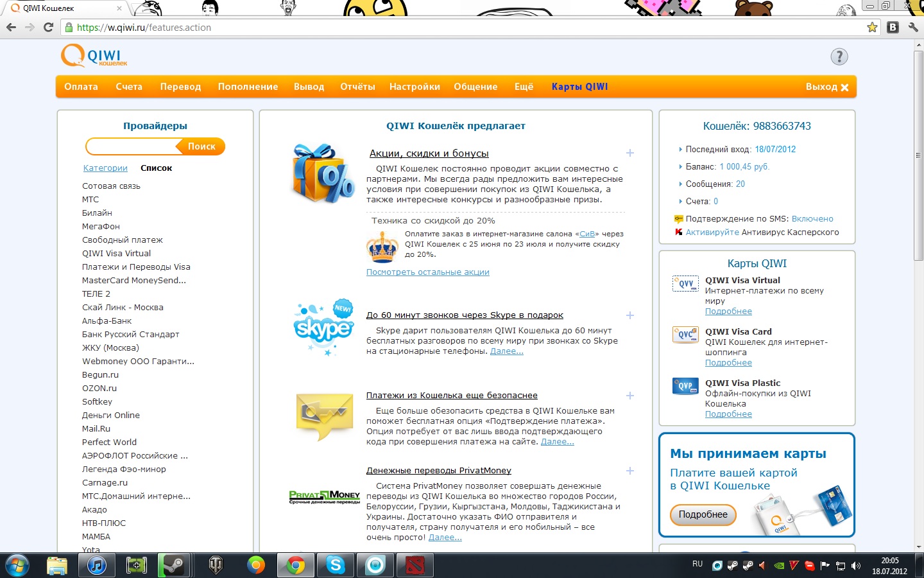Click the PrivatMoney logo
This screenshot has width=924, height=578.
325,497
